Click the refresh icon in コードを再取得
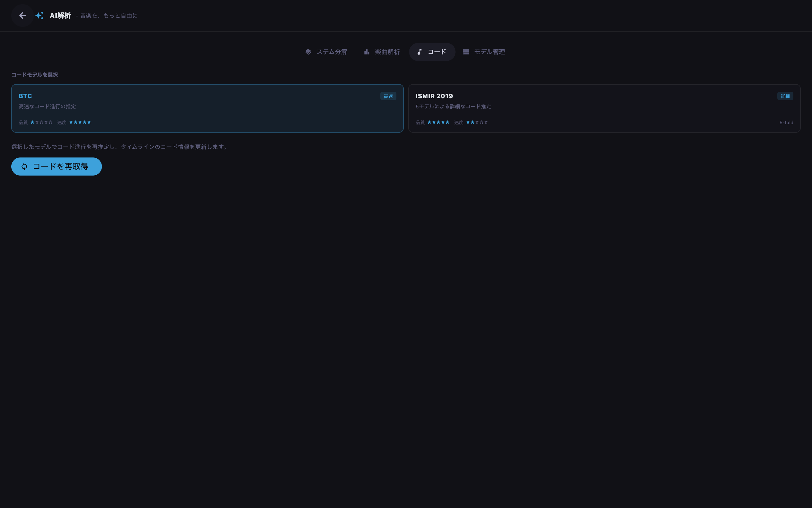The width and height of the screenshot is (812, 508). click(24, 166)
